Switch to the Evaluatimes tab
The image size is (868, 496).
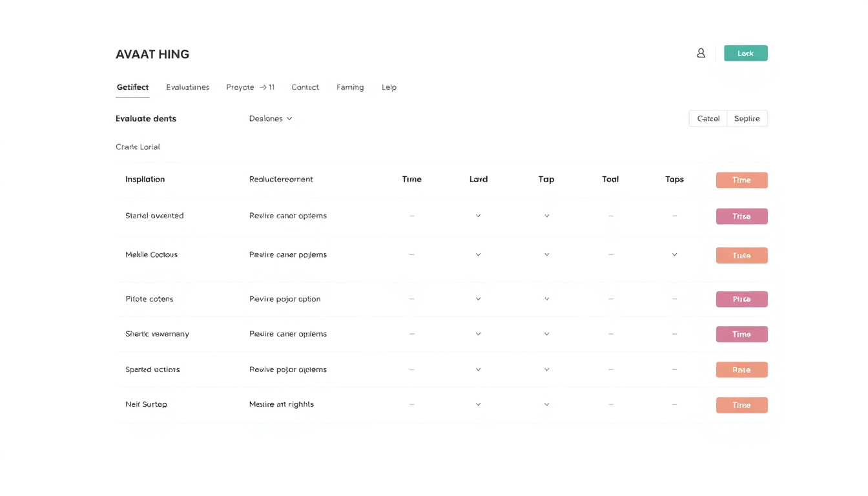tap(187, 87)
